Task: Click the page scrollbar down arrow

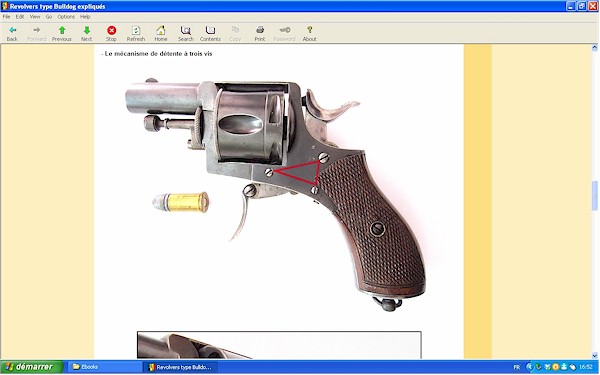Action: [595, 355]
